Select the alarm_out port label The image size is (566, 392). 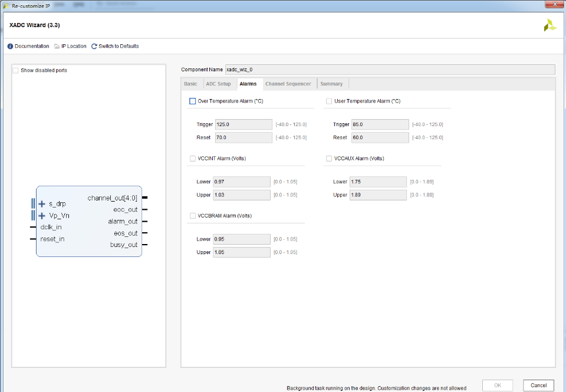[x=123, y=222]
